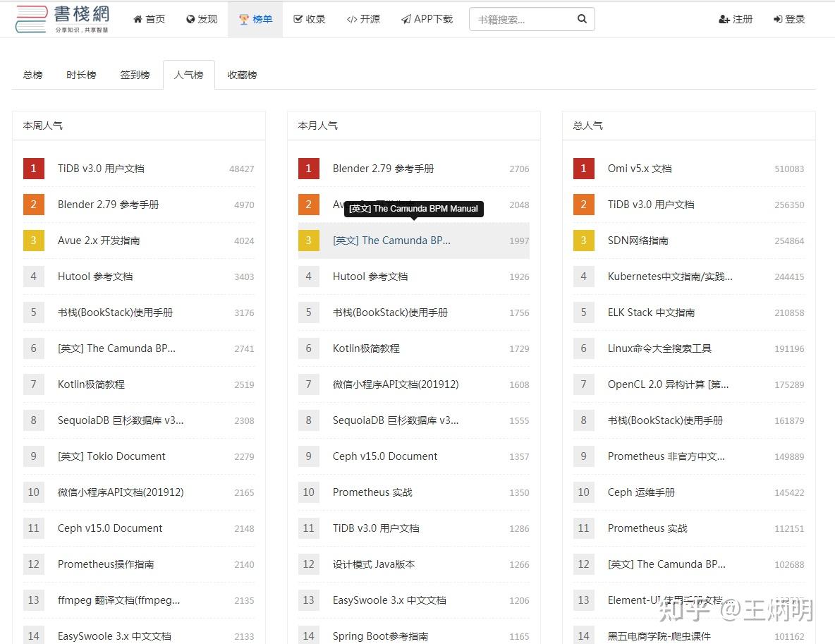Open weekly rank 1 TiDB v3.0 用户文档
The image size is (835, 644).
101,169
